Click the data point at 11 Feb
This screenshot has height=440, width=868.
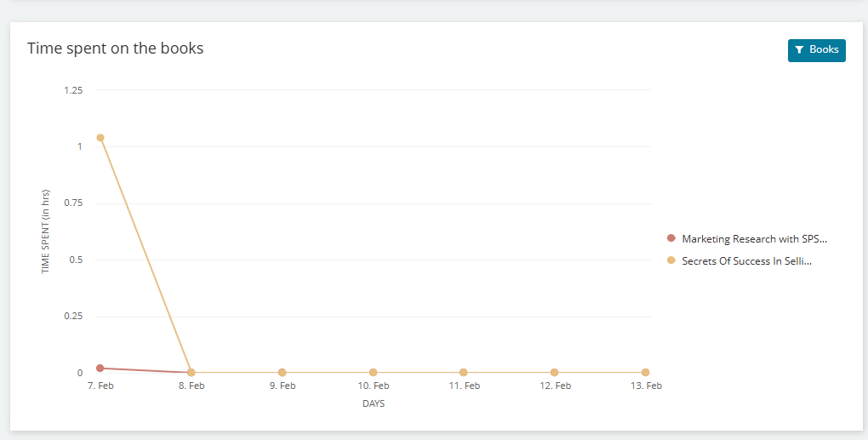463,373
